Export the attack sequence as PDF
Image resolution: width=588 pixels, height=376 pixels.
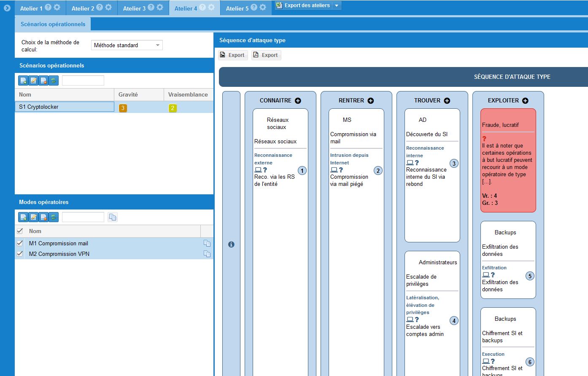(x=266, y=55)
